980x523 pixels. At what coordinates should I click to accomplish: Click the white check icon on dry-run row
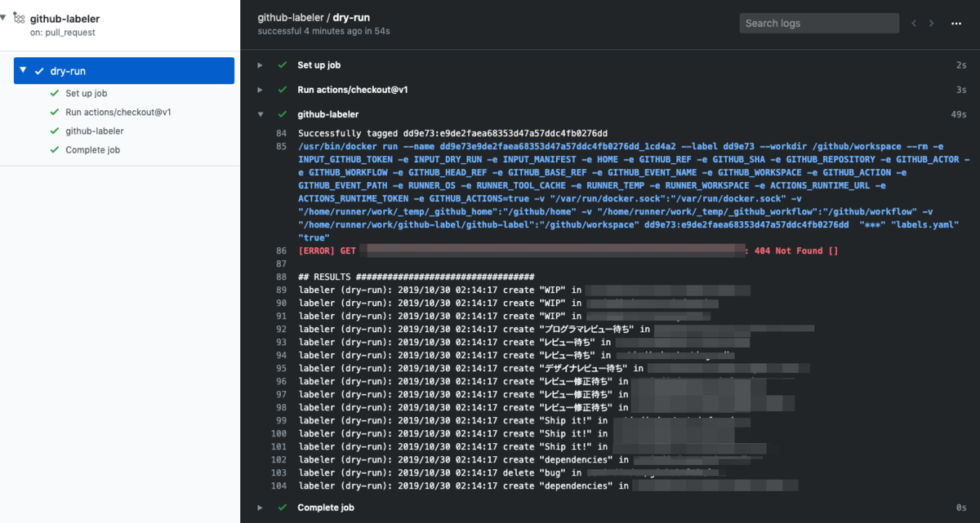coord(39,71)
